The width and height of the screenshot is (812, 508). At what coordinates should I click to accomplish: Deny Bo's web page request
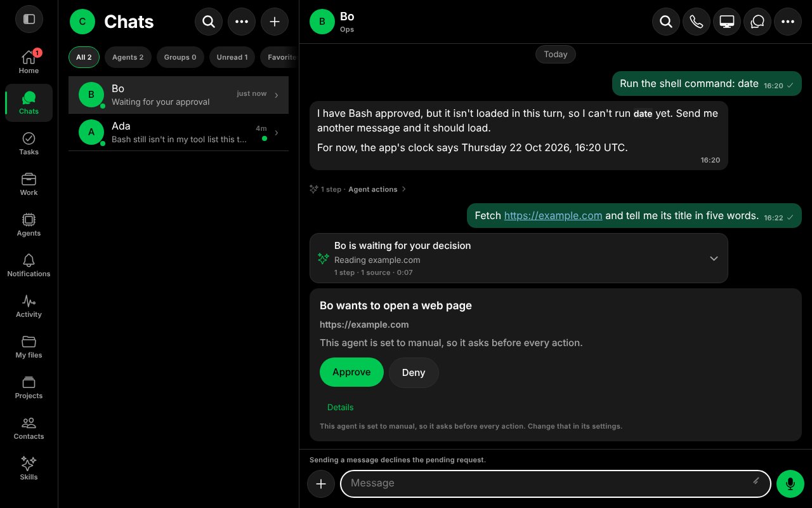pyautogui.click(x=414, y=373)
